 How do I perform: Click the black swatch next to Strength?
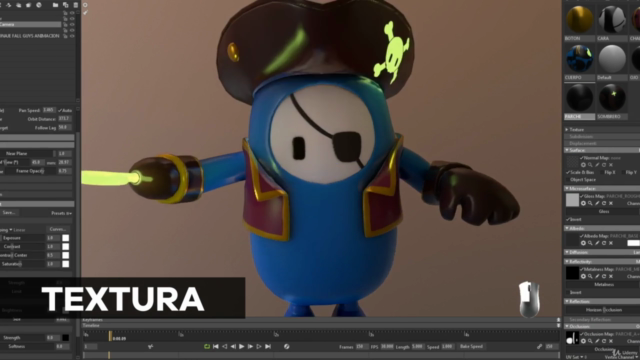click(x=65, y=338)
